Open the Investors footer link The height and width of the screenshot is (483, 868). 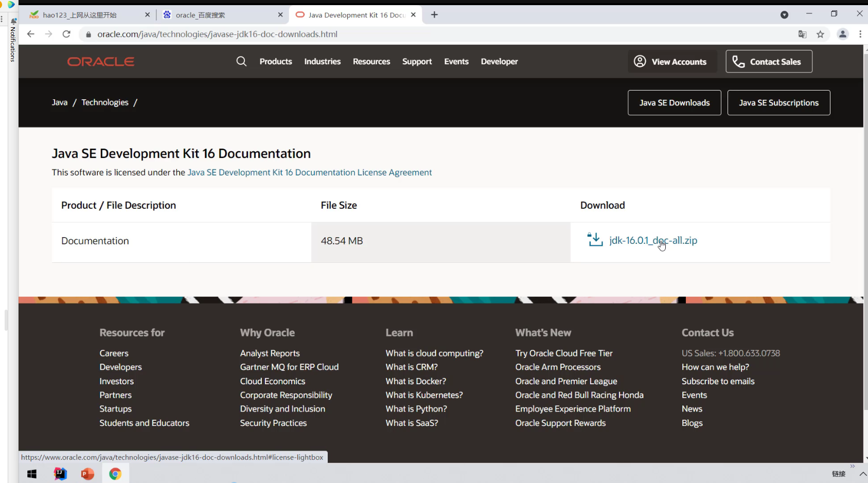pyautogui.click(x=117, y=381)
